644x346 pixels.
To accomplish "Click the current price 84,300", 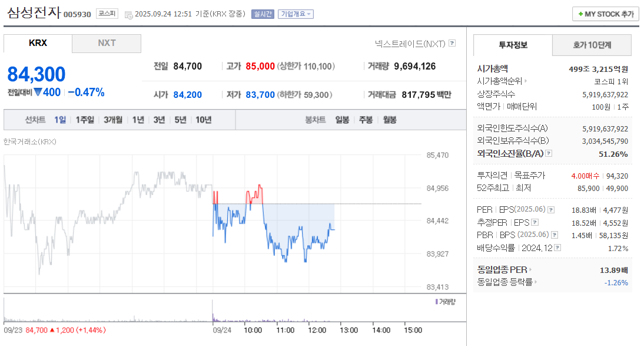I will [x=36, y=74].
